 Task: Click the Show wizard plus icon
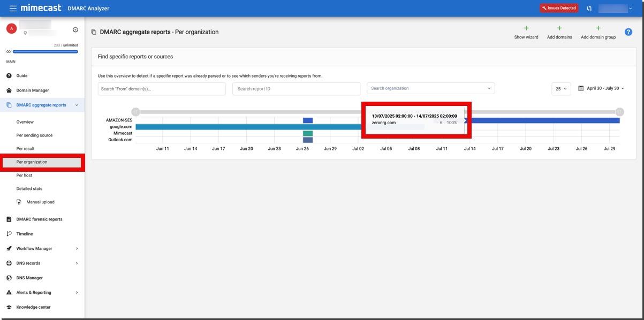pyautogui.click(x=526, y=28)
